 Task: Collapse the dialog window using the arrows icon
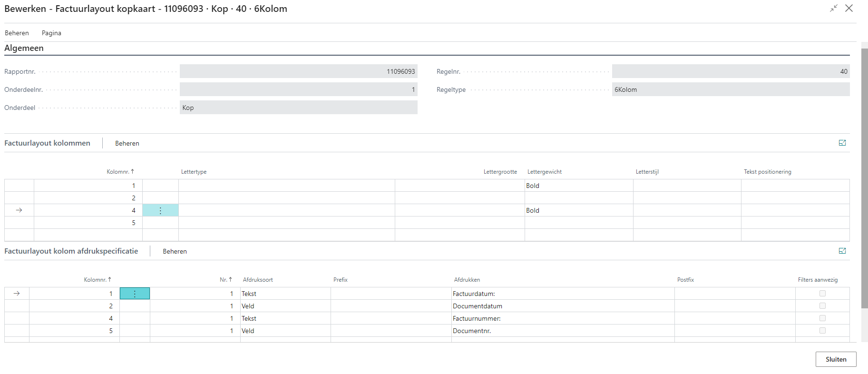coord(833,9)
